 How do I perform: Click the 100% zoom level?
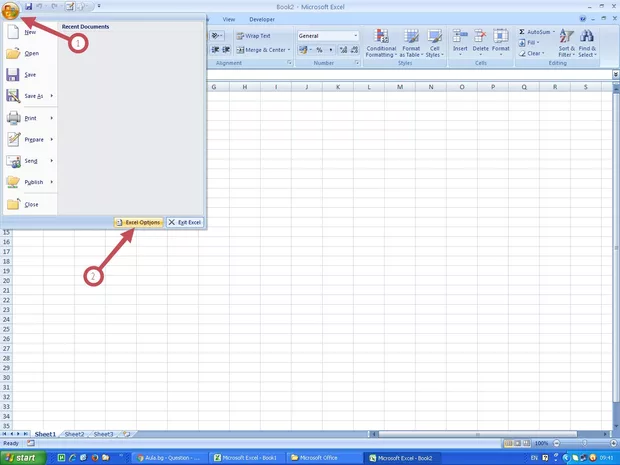tap(541, 443)
